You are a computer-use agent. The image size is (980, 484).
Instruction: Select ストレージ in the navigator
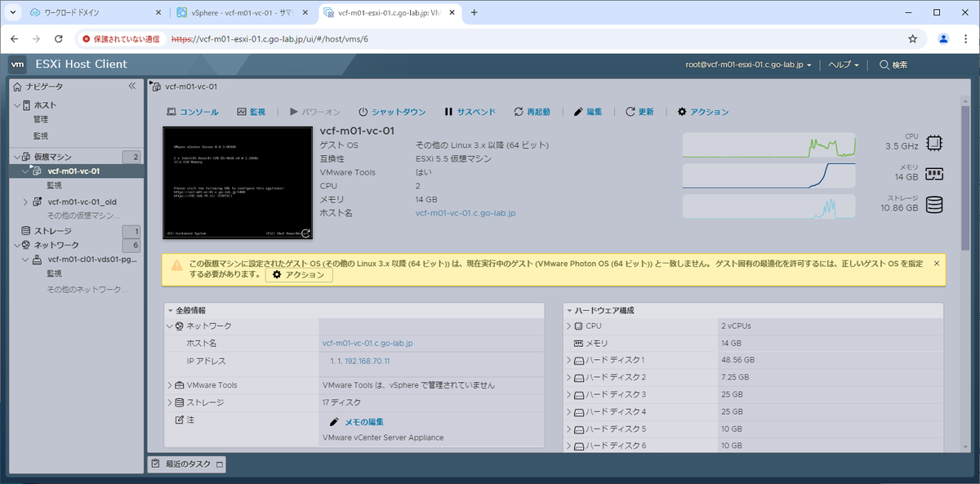pyautogui.click(x=52, y=231)
